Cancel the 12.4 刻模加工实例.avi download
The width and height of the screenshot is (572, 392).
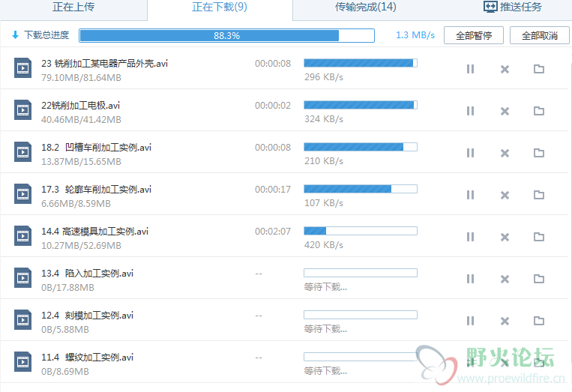(505, 321)
